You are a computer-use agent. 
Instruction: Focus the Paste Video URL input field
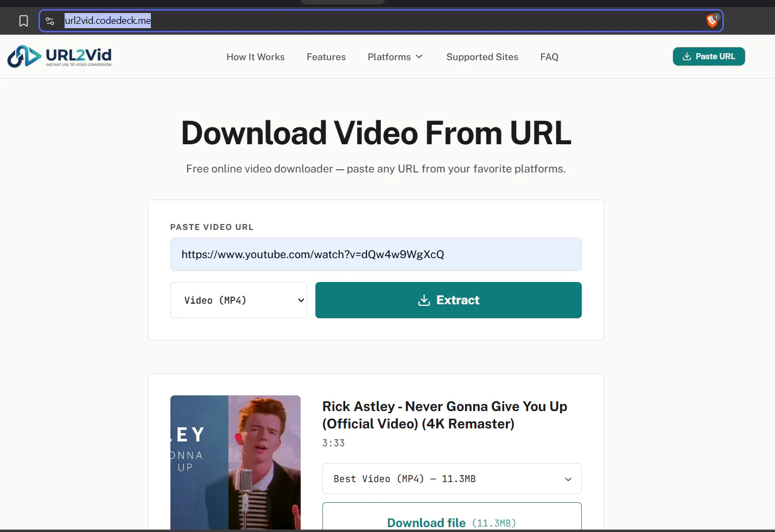(376, 254)
